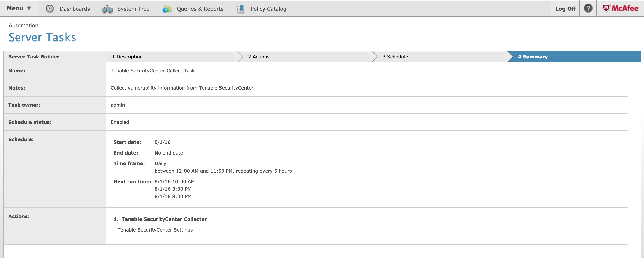Switch to the "2 Actions" step
Viewport: 644px width, 258px height.
259,57
